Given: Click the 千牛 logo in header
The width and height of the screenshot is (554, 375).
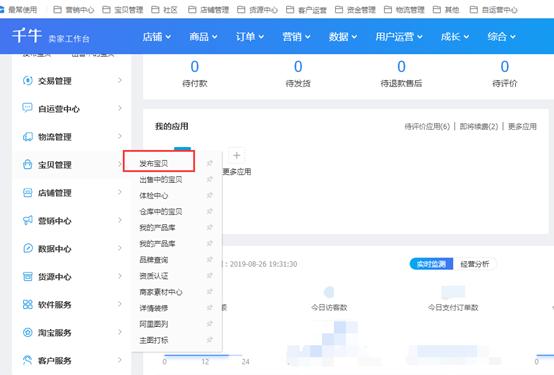Looking at the screenshot, I should [27, 36].
